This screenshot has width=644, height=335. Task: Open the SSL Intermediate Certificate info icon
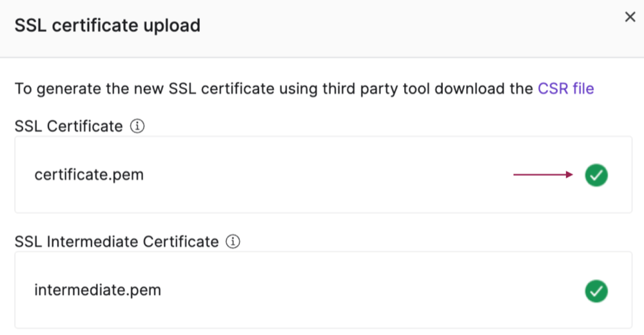coord(233,242)
